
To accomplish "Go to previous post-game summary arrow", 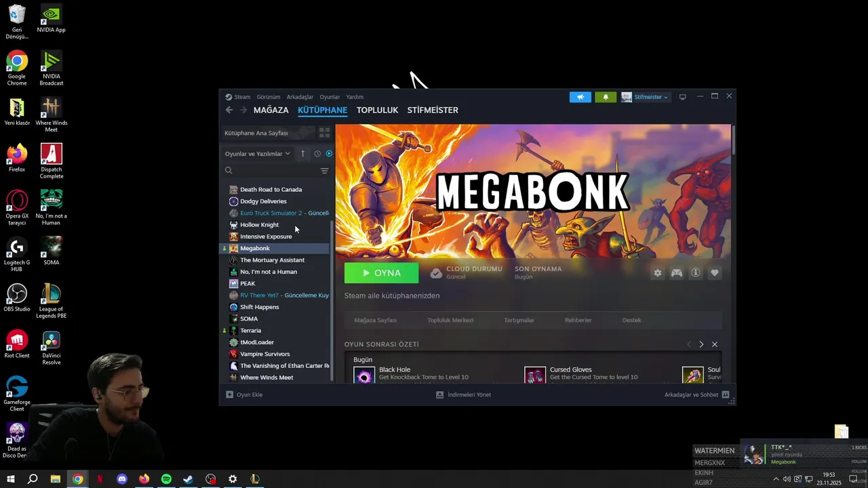I will [689, 344].
